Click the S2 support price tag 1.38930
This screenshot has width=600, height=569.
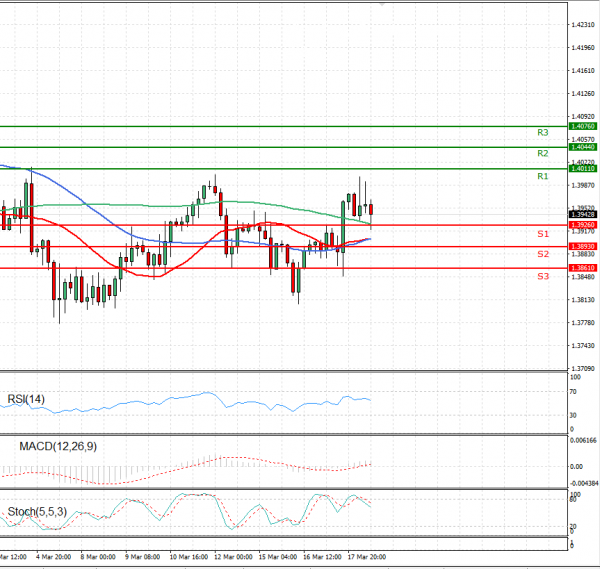pyautogui.click(x=583, y=246)
